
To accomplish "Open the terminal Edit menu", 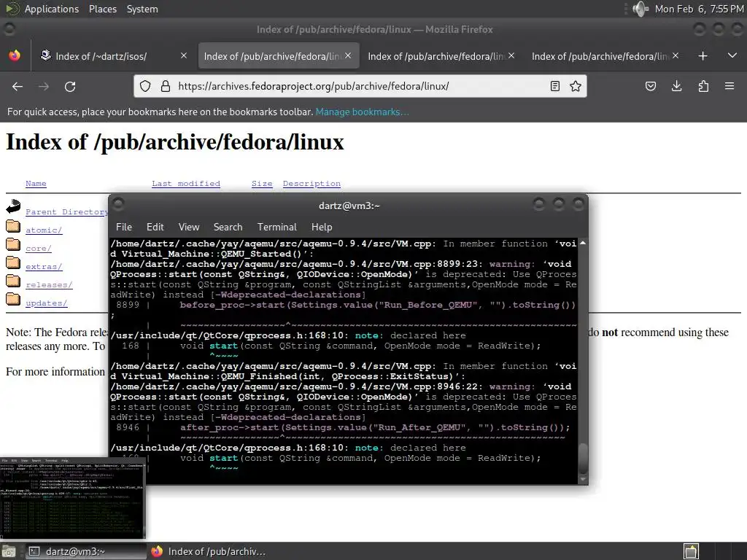I will [155, 227].
